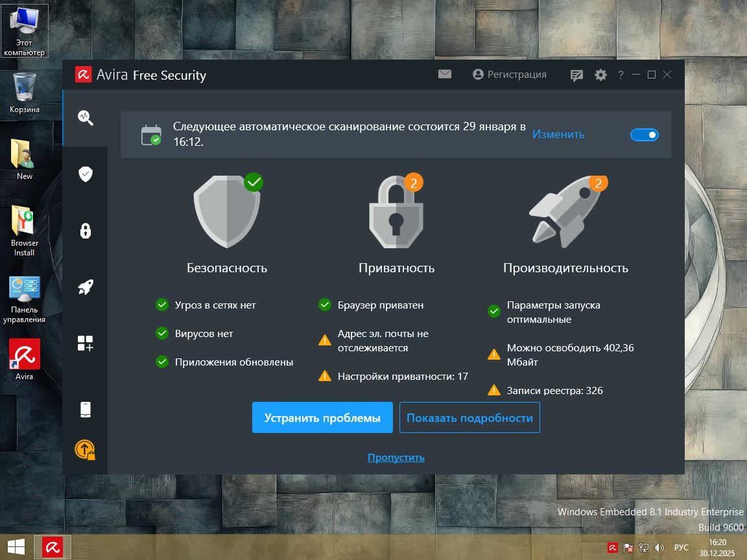This screenshot has height=560, width=747.
Task: Click the scheduled scan calendar icon
Action: (x=152, y=135)
